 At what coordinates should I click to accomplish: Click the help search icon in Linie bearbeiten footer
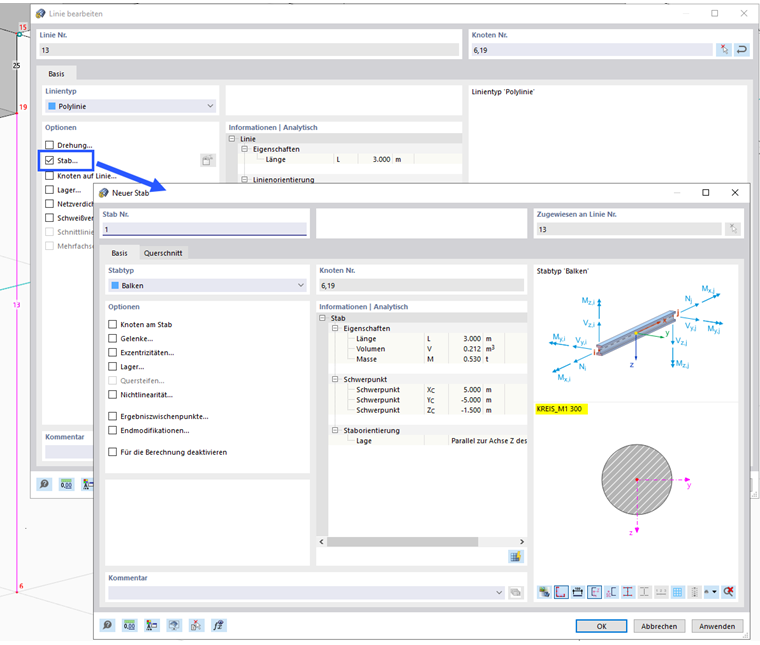(44, 484)
